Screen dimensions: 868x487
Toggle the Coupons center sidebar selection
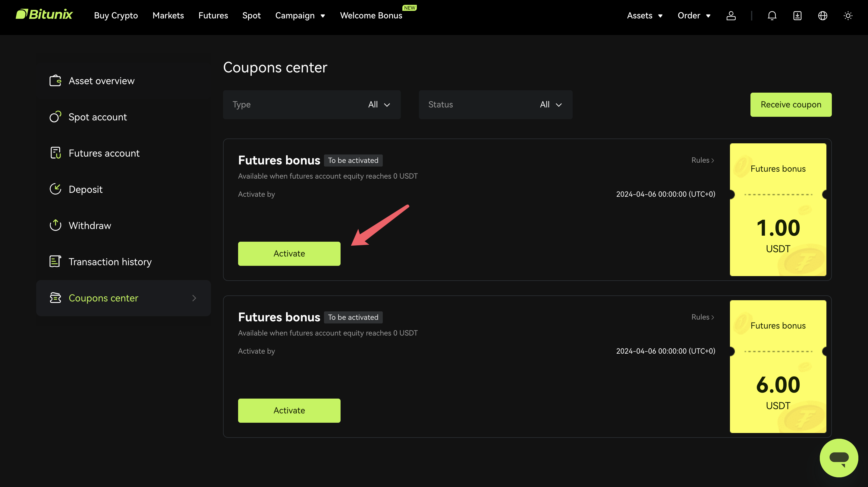[x=104, y=298]
